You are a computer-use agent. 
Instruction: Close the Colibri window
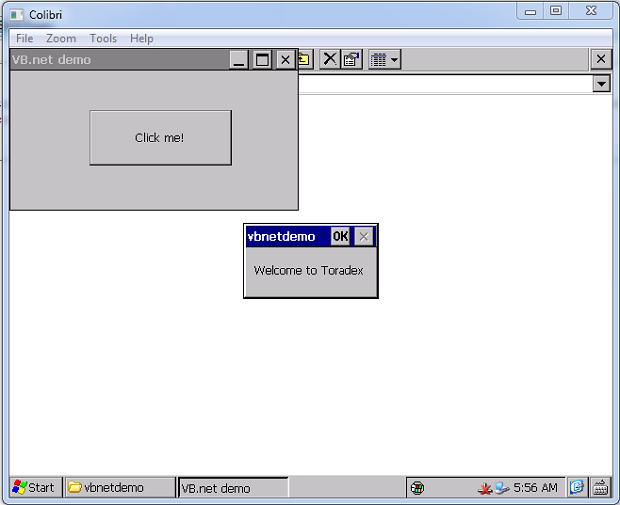tap(591, 11)
